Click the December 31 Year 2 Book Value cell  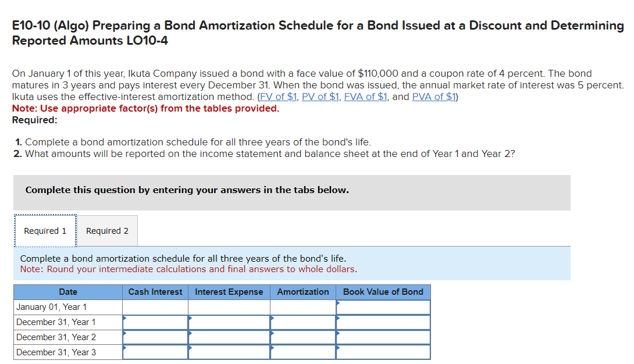(383, 337)
